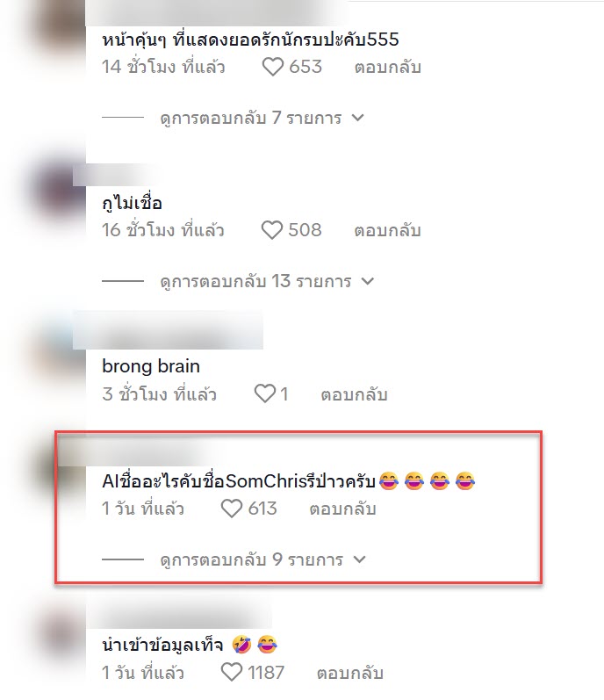This screenshot has width=604, height=700.
Task: Reply to the 14-hour-old comment
Action: point(388,67)
